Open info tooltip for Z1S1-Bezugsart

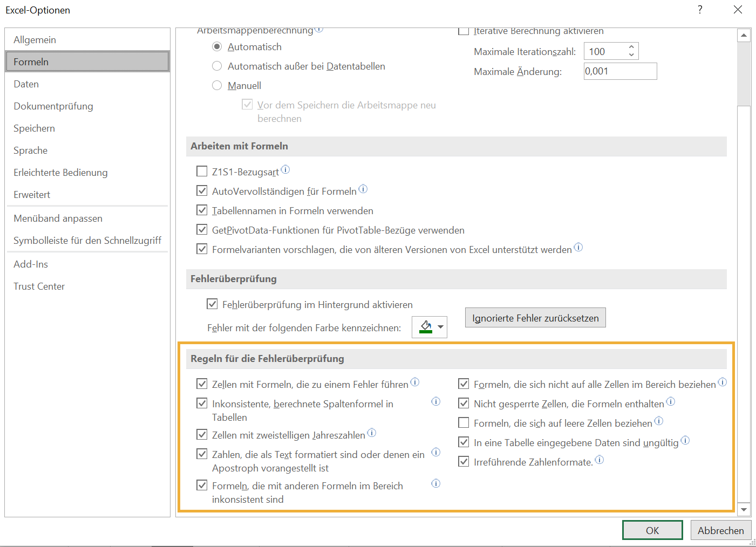[285, 169]
